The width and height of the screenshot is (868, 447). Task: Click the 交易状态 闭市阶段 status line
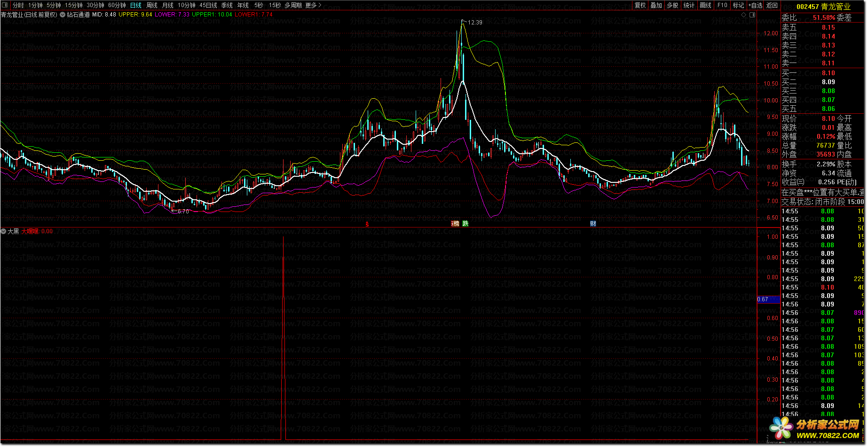(x=823, y=202)
